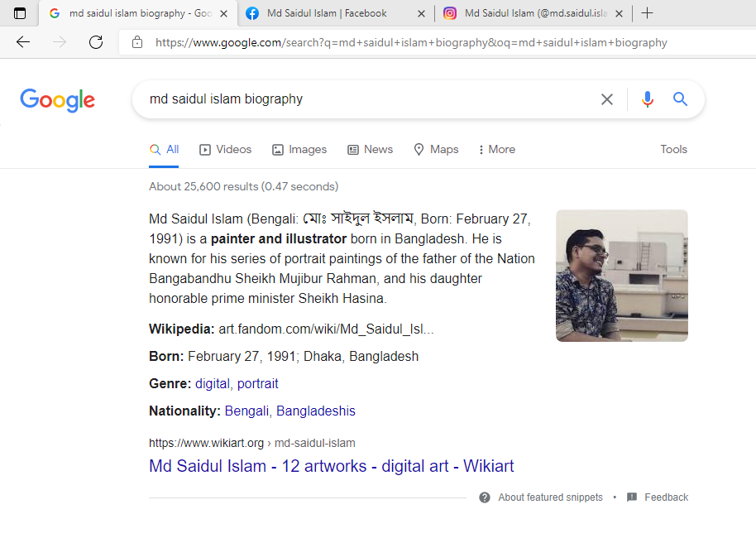
Task: Click the Google voice search microphone icon
Action: tap(648, 99)
